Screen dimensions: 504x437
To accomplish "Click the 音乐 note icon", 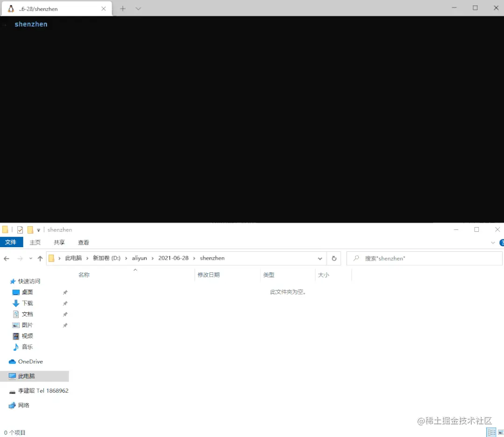I will click(x=16, y=347).
